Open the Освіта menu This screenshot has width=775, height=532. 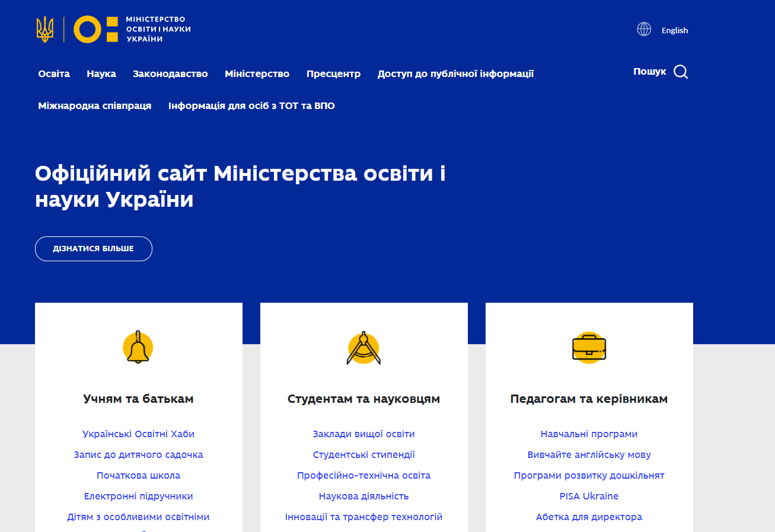pos(54,74)
